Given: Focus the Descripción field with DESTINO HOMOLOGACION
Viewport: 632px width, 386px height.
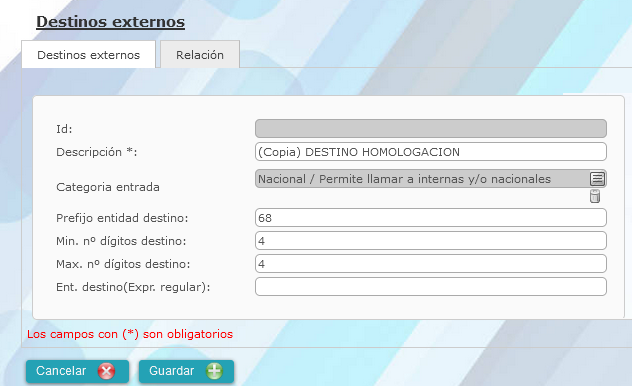Looking at the screenshot, I should (431, 152).
